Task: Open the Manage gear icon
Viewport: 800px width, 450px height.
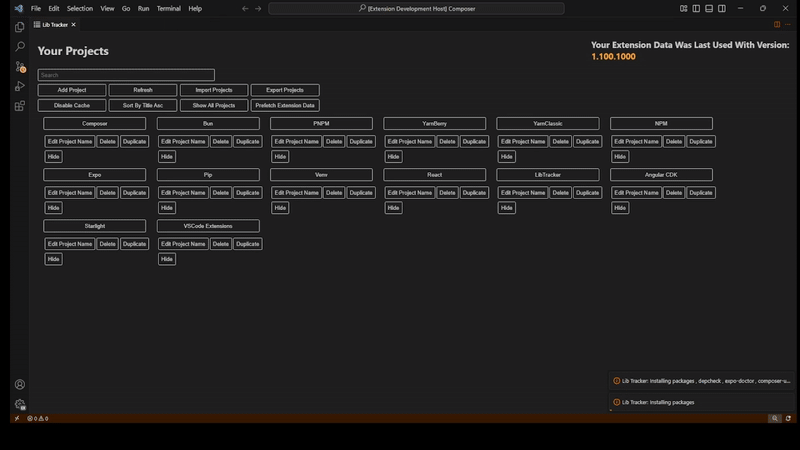Action: tap(19, 404)
